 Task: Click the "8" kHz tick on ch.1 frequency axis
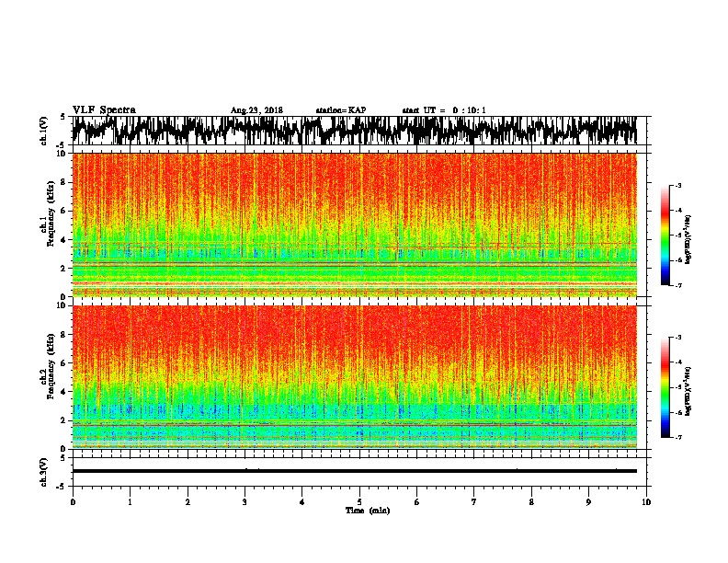(63, 182)
